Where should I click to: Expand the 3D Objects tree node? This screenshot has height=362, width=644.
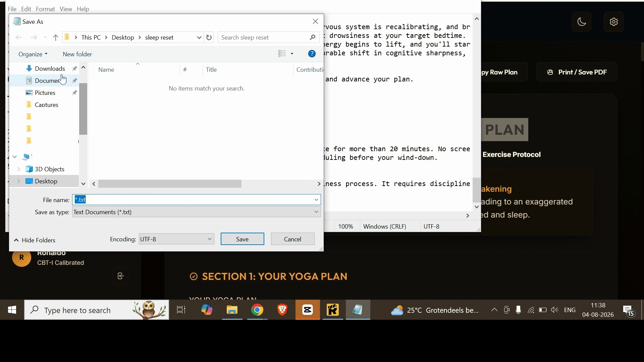pos(19,169)
